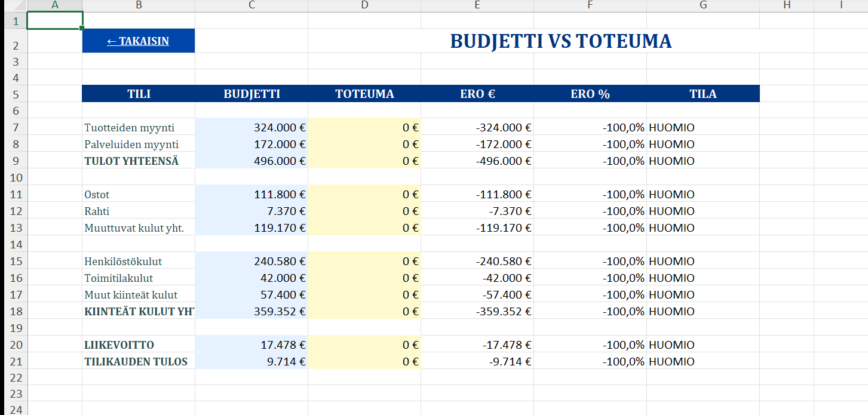The width and height of the screenshot is (868, 415).
Task: Select the Toteuma cell for Ostot
Action: (364, 194)
